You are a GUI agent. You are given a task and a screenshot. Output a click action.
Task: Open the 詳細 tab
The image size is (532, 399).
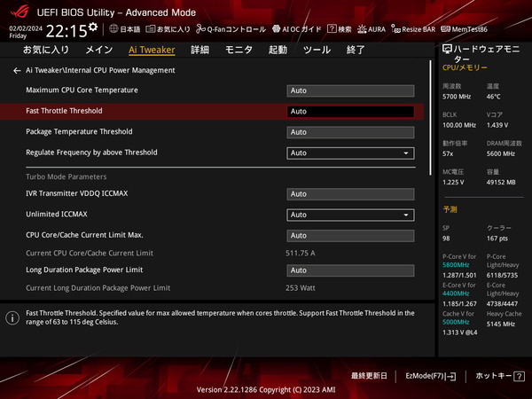pos(199,50)
